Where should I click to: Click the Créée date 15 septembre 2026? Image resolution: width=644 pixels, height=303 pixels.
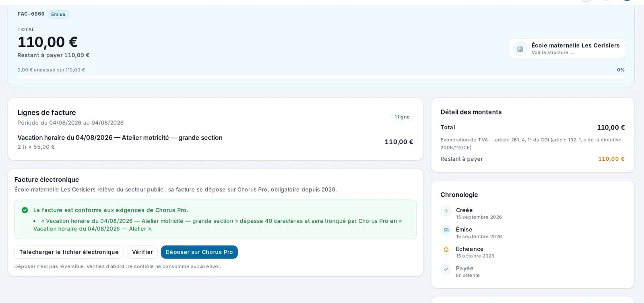[479, 217]
